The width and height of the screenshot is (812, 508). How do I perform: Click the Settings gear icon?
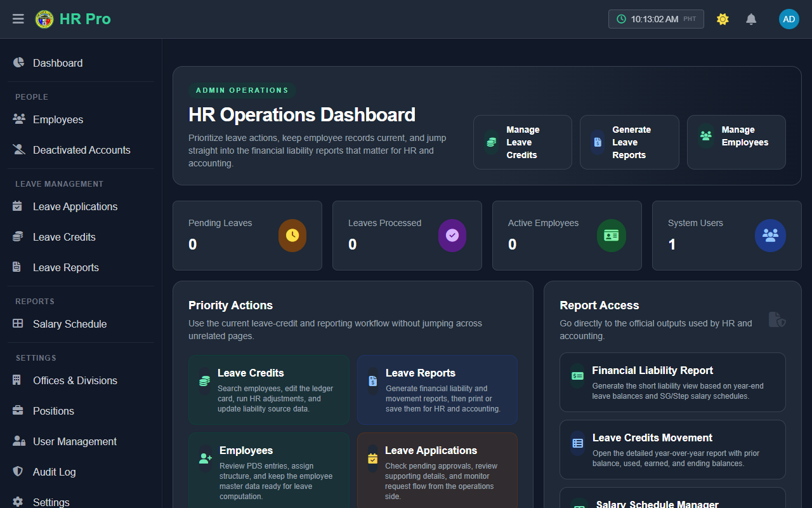click(18, 502)
